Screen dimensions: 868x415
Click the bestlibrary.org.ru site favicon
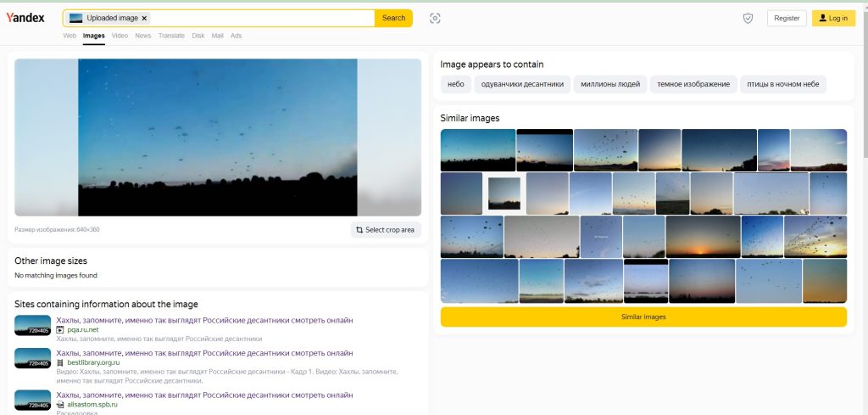pos(60,362)
